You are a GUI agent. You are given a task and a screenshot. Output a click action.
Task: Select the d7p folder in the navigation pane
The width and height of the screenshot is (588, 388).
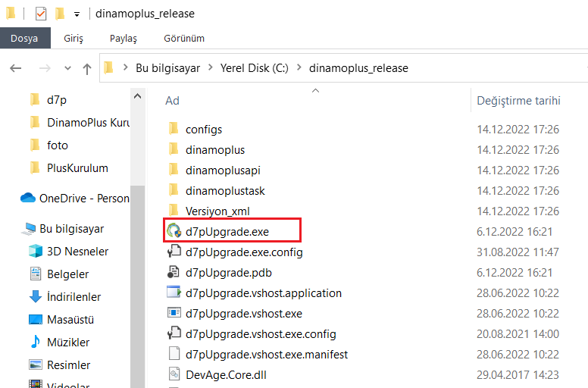click(x=57, y=100)
